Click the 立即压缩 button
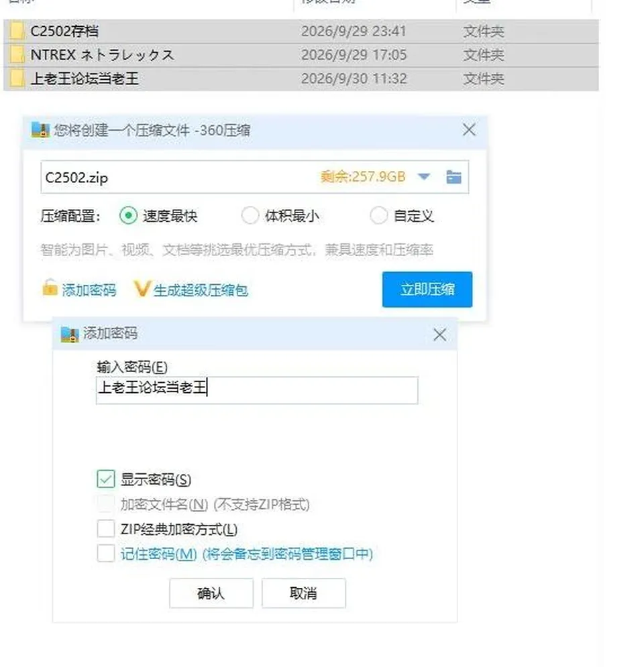 427,290
